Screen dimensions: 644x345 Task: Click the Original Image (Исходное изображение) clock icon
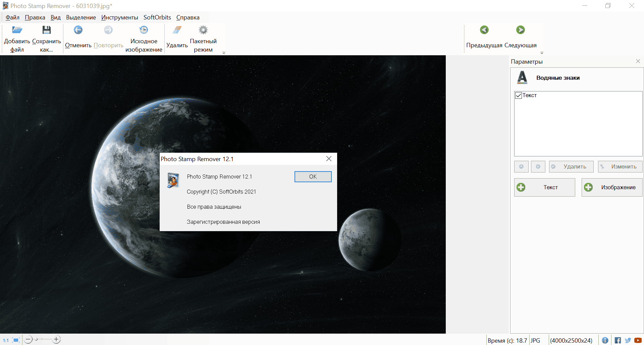[144, 30]
